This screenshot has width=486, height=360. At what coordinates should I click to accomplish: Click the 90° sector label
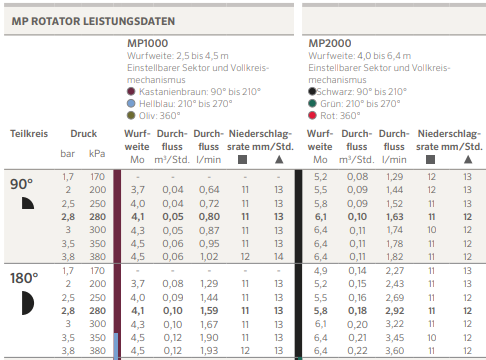(x=21, y=184)
